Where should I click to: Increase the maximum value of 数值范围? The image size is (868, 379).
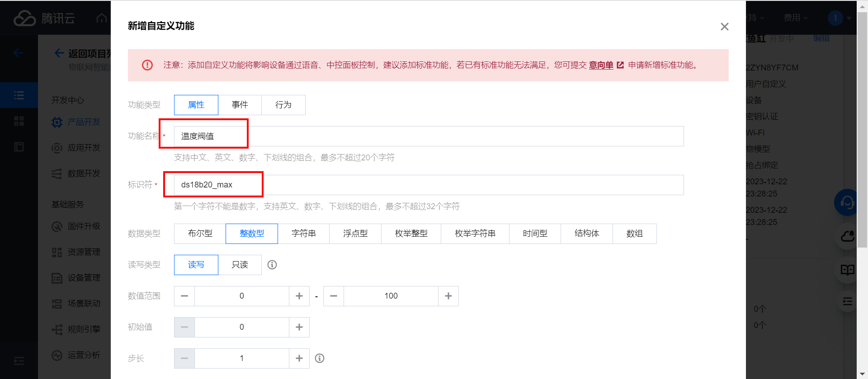[448, 296]
